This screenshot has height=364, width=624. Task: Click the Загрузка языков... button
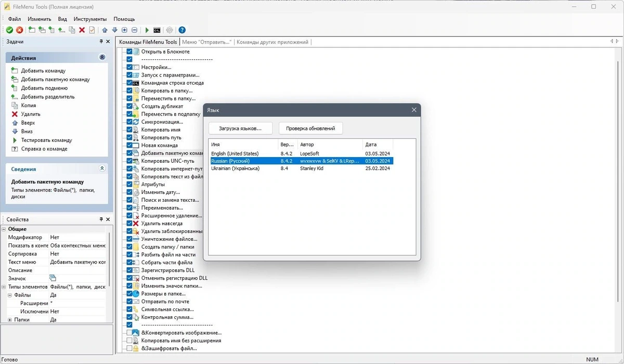click(x=240, y=128)
